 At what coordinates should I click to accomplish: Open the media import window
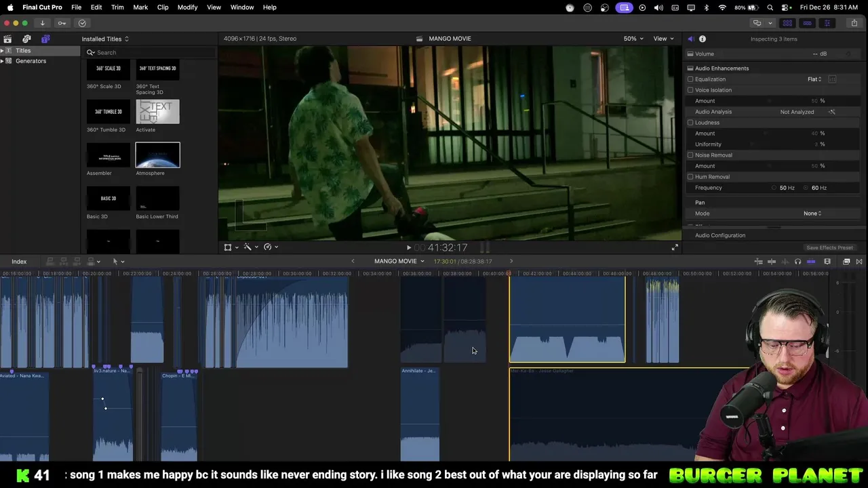(x=42, y=23)
